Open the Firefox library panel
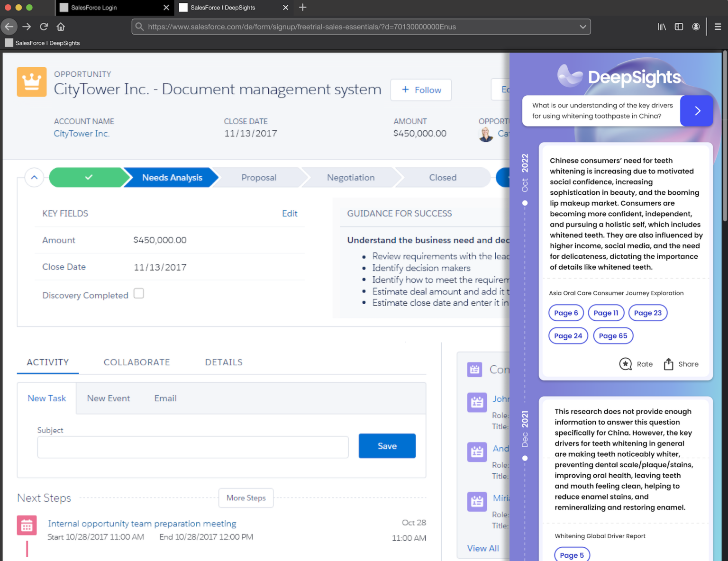Screen dimensions: 728x561 tap(662, 27)
